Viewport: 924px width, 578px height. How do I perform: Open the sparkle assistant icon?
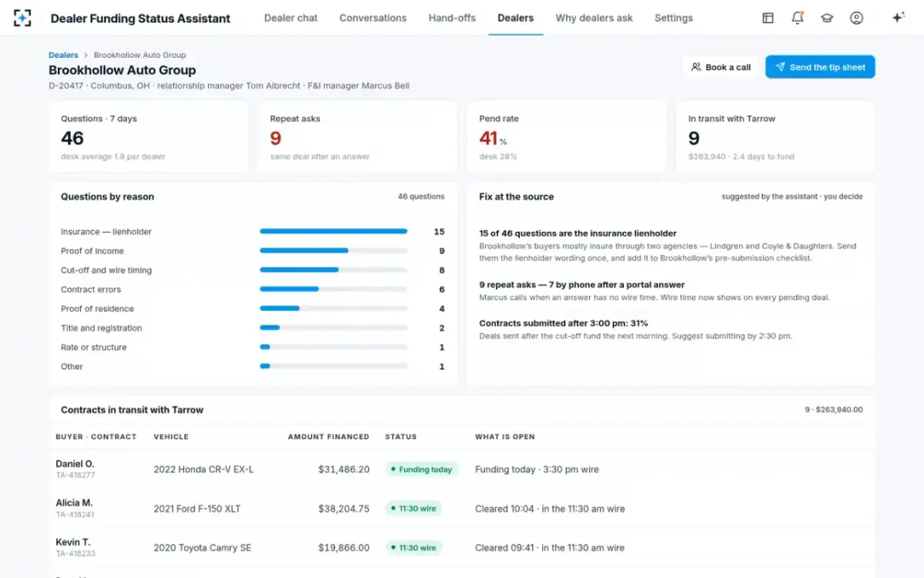tap(898, 18)
